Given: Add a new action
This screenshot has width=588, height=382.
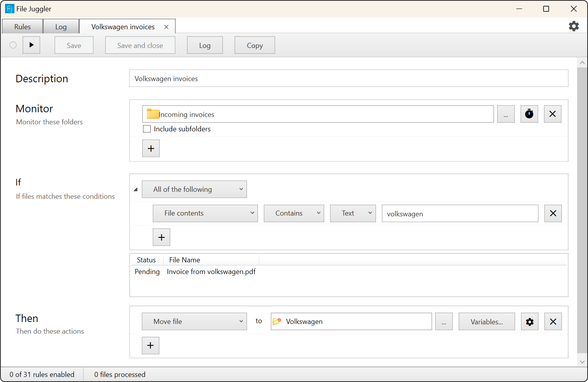Looking at the screenshot, I should (x=150, y=346).
